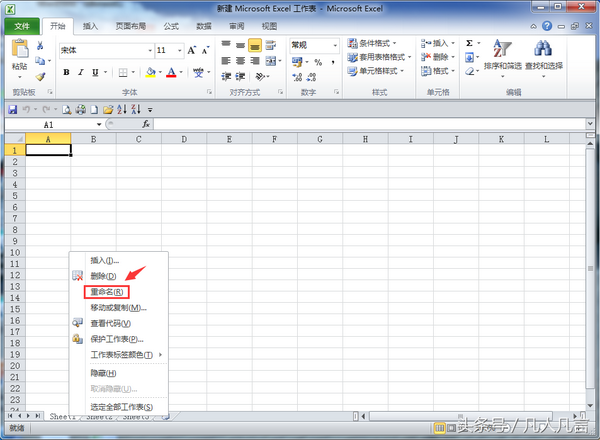
Task: Open Find and Select (查找和选择)
Action: click(x=543, y=57)
